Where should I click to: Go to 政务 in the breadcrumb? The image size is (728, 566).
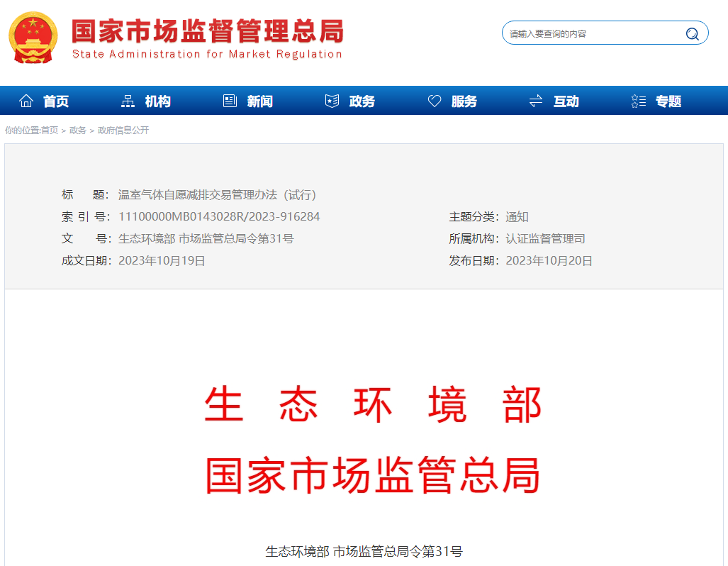(x=77, y=131)
